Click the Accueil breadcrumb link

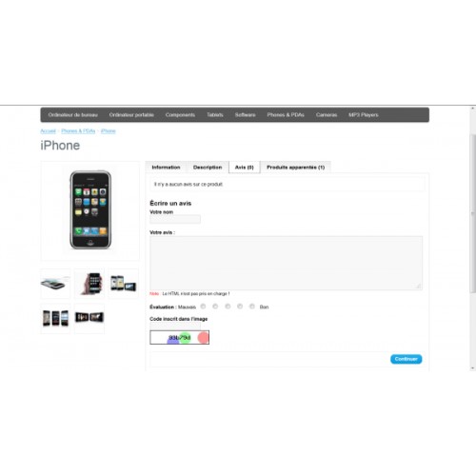48,131
